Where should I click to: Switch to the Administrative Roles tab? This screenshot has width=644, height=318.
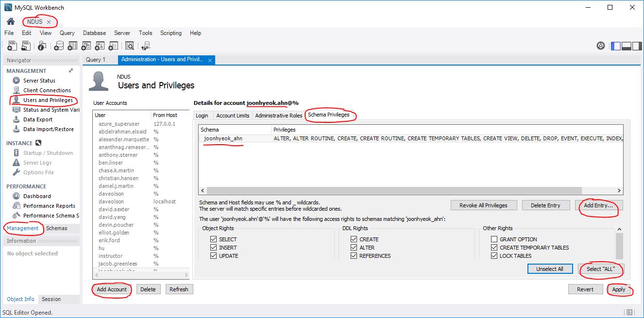[278, 116]
